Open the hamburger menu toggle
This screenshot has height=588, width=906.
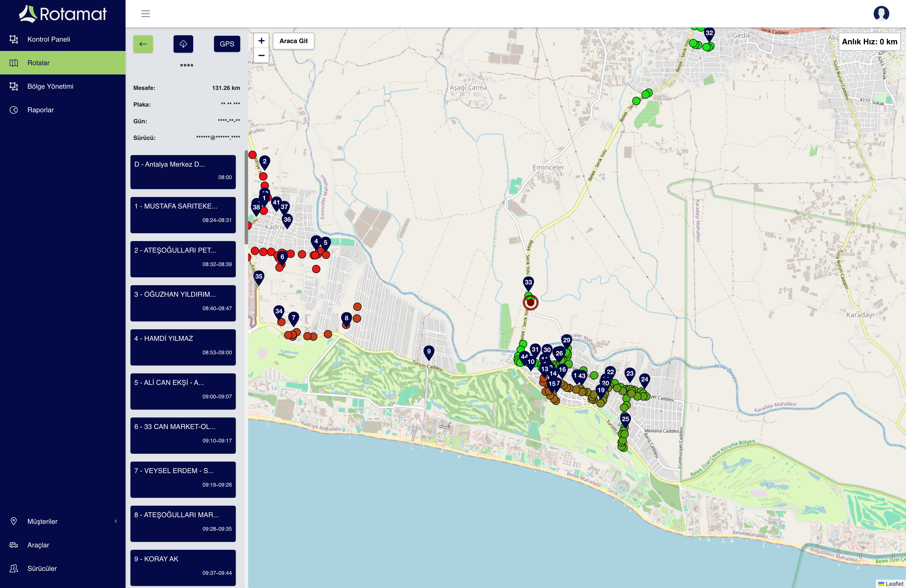[145, 14]
